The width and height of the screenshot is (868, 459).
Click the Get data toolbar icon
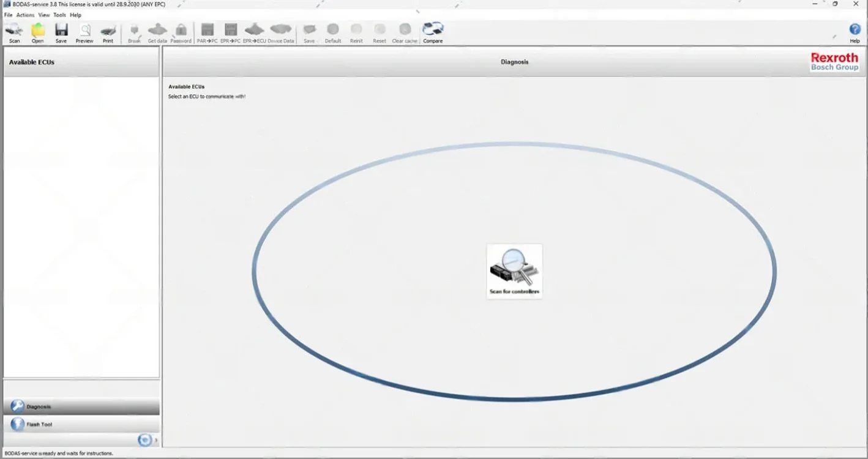157,32
